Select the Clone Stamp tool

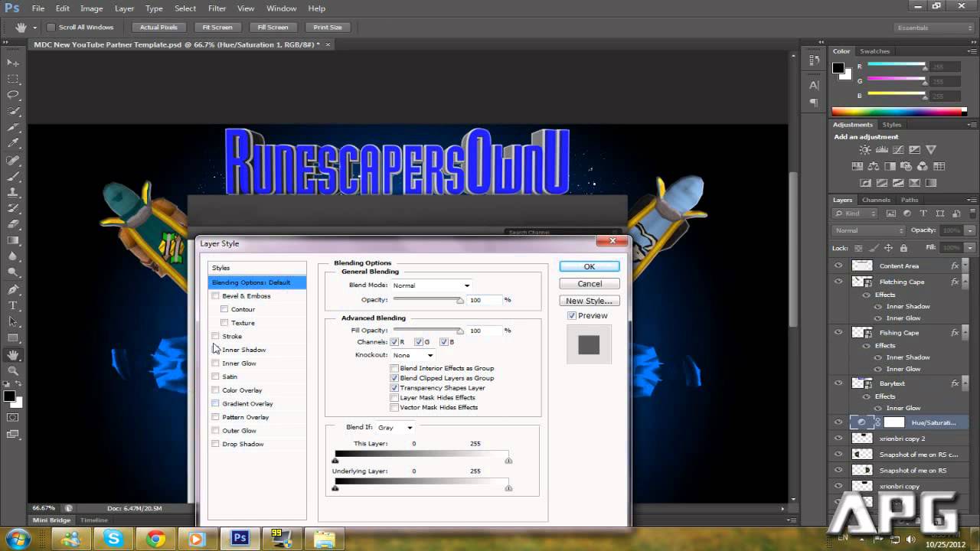(13, 192)
